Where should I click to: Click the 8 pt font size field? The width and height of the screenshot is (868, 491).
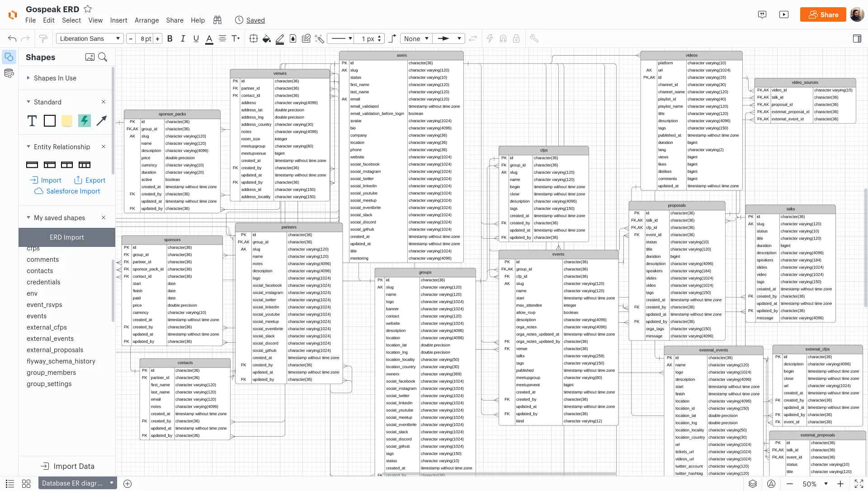(145, 39)
